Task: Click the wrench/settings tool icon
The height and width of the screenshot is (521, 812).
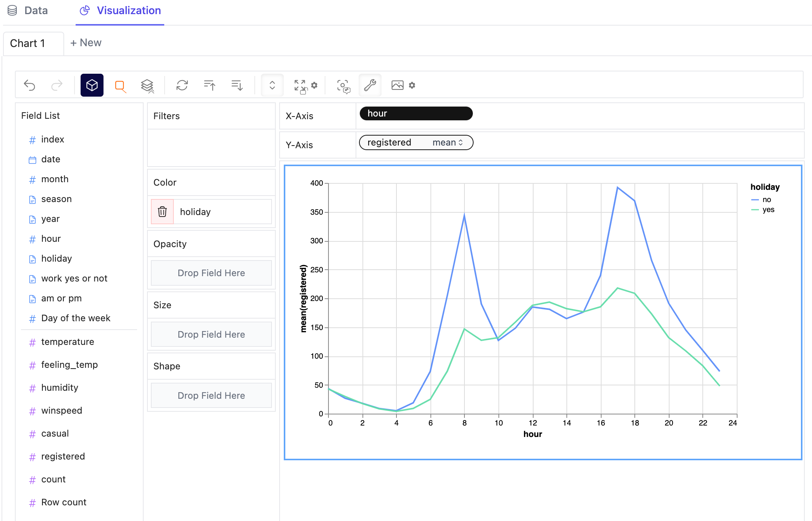Action: pyautogui.click(x=369, y=85)
